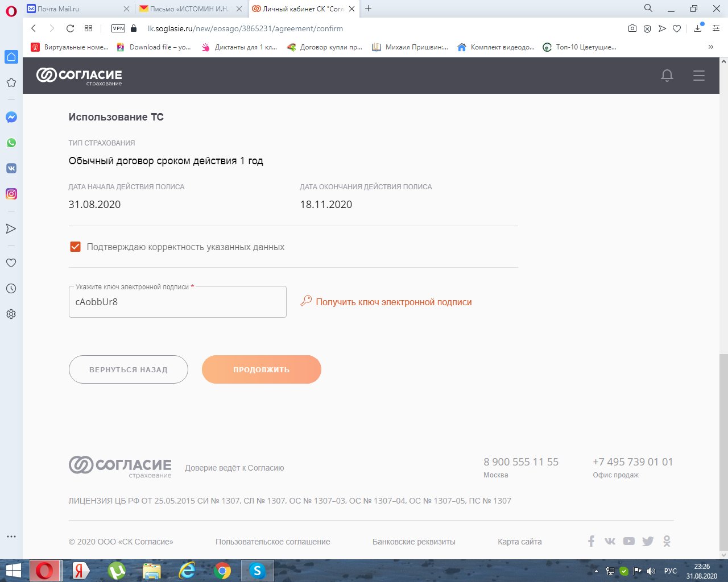
Task: Switch to the Почта Mail.ru tab
Action: tap(77, 9)
